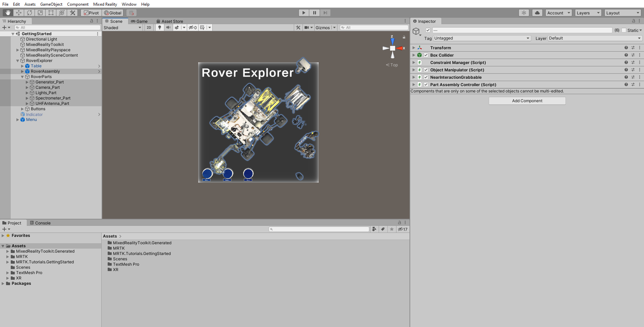
Task: Disable the Box Collider checkbox
Action: [x=426, y=55]
